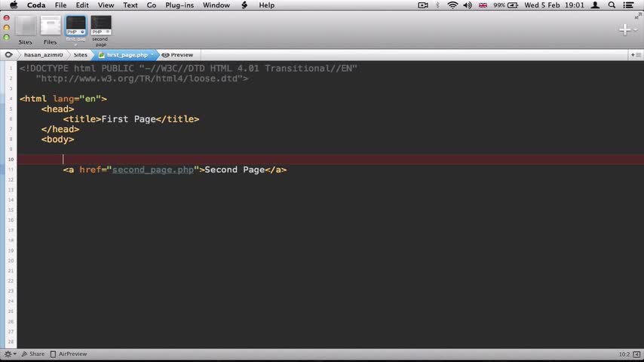Screen dimensions: 644x362
Task: Place cursor on the DOCTYPE line
Action: [x=189, y=68]
